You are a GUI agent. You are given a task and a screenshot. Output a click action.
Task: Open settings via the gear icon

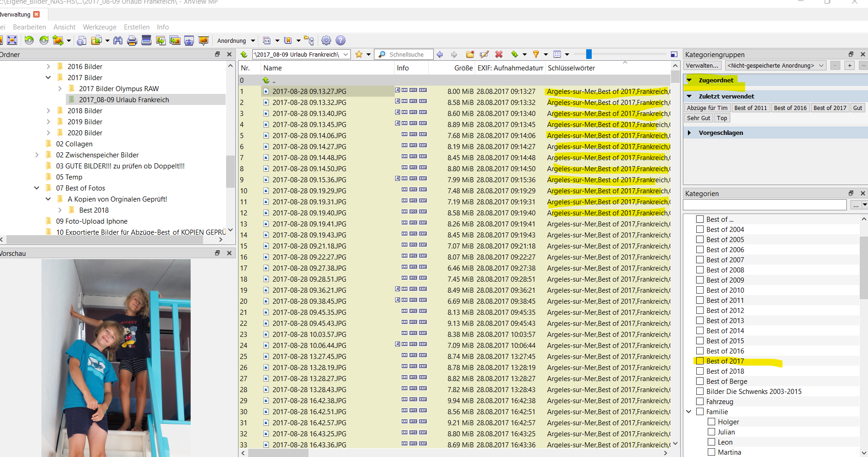click(326, 40)
